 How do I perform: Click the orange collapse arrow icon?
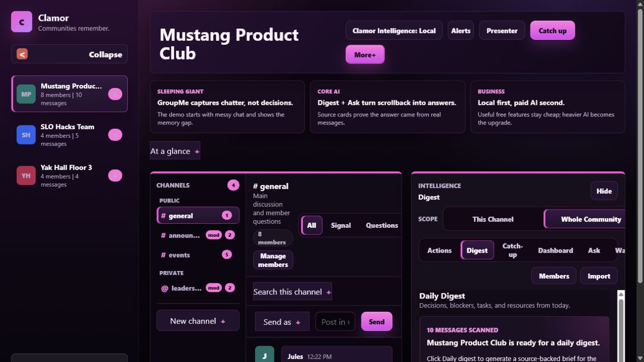point(22,54)
